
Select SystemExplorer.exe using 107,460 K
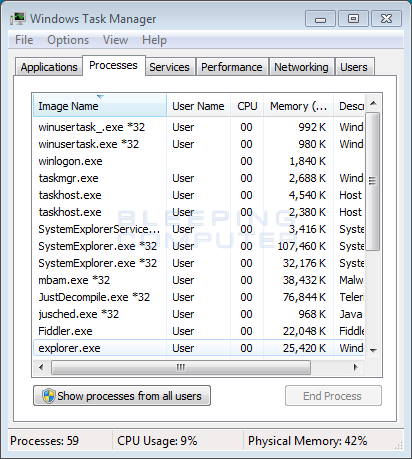[199, 246]
